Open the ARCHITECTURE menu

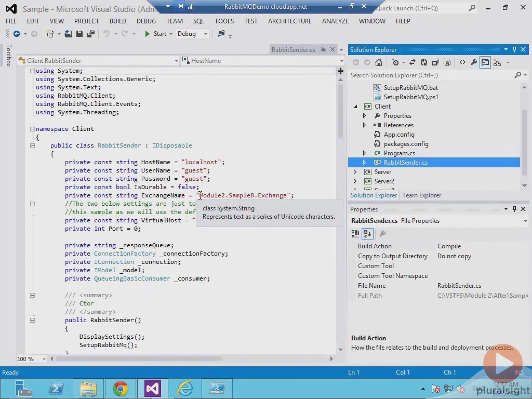pyautogui.click(x=290, y=21)
